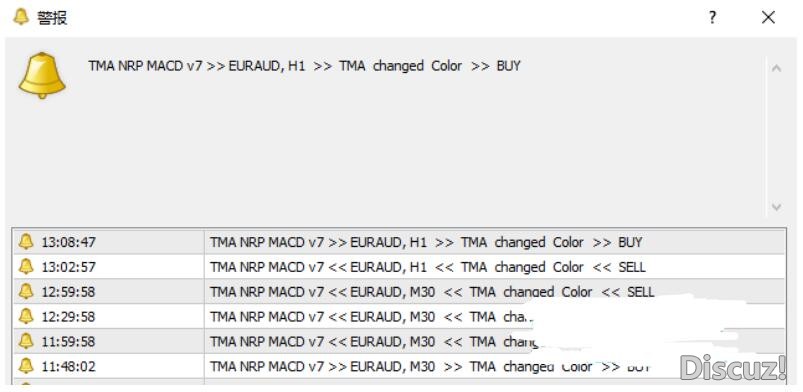Screen dimensions: 803x392
Task: Select the 12:59:58 EURAUD M30 SELL alert
Action: [x=399, y=292]
